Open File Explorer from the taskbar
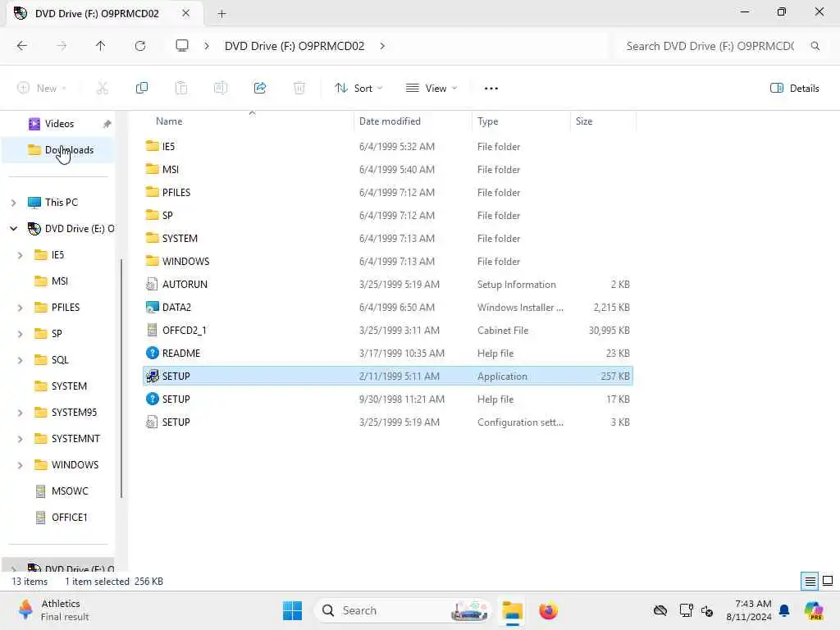Viewport: 840px width, 630px height. click(x=512, y=610)
